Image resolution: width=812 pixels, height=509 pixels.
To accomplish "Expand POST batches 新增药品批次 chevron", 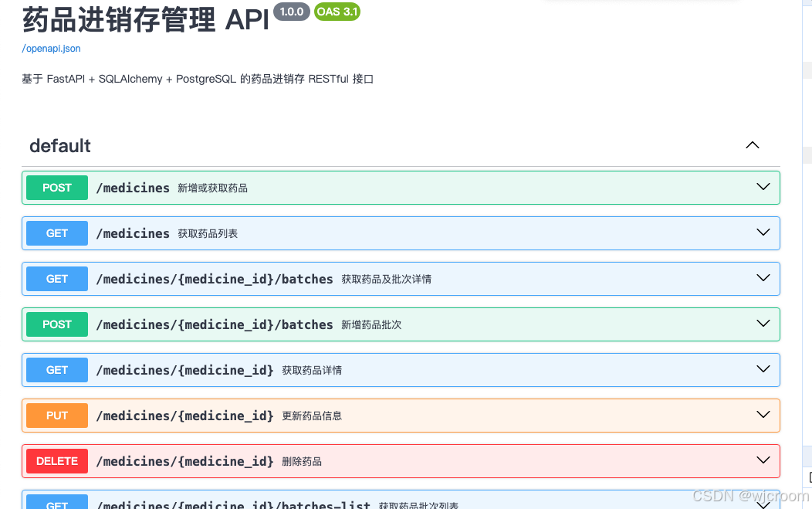I will 763,324.
